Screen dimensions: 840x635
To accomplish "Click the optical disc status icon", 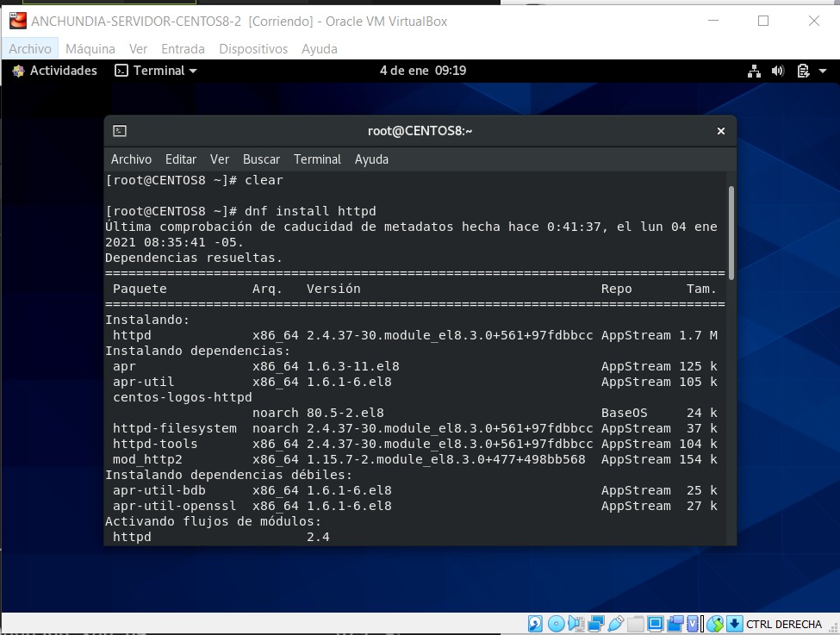I will click(555, 623).
